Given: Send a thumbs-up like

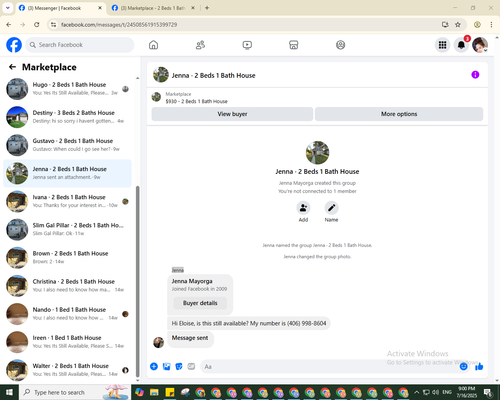Looking at the screenshot, I should pyautogui.click(x=479, y=367).
